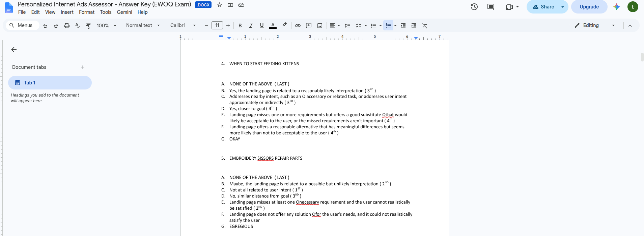Search the Menus box
Screen dimensions: 644x236
pyautogui.click(x=22, y=25)
